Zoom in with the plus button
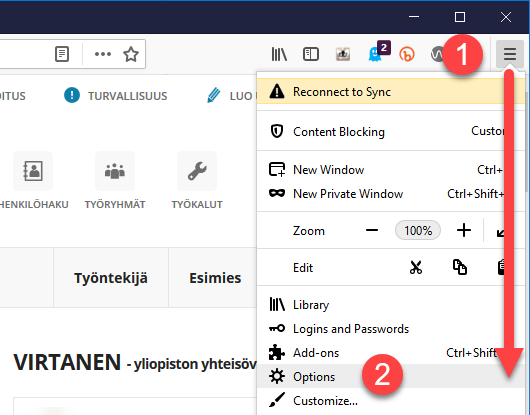Screen dimensions: 530x415 pyautogui.click(x=464, y=231)
